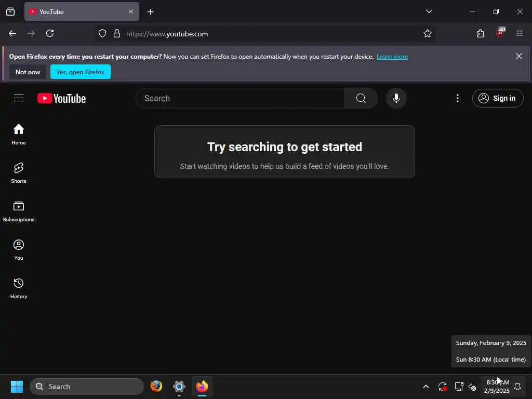
Task: Open the Firefox application menu
Action: 520,33
